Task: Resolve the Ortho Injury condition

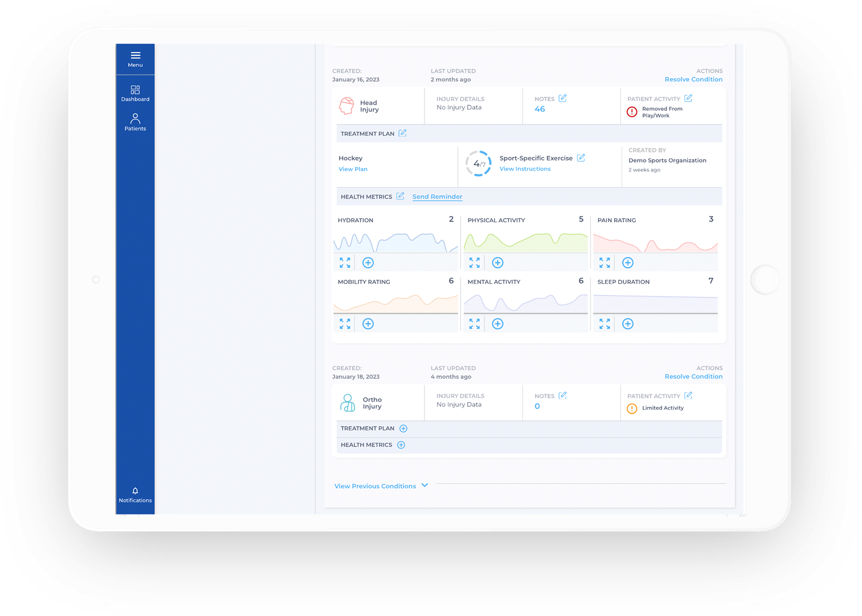Action: [693, 376]
